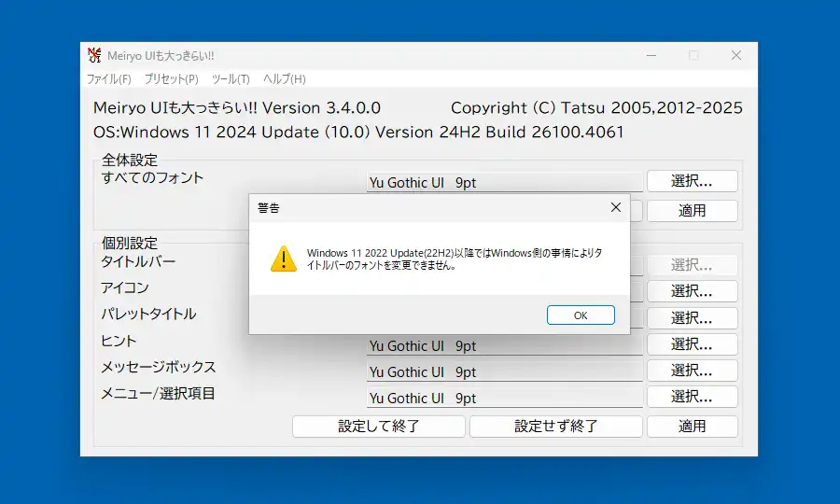Click the ヒント font field
840x504 pixels.
tap(505, 345)
